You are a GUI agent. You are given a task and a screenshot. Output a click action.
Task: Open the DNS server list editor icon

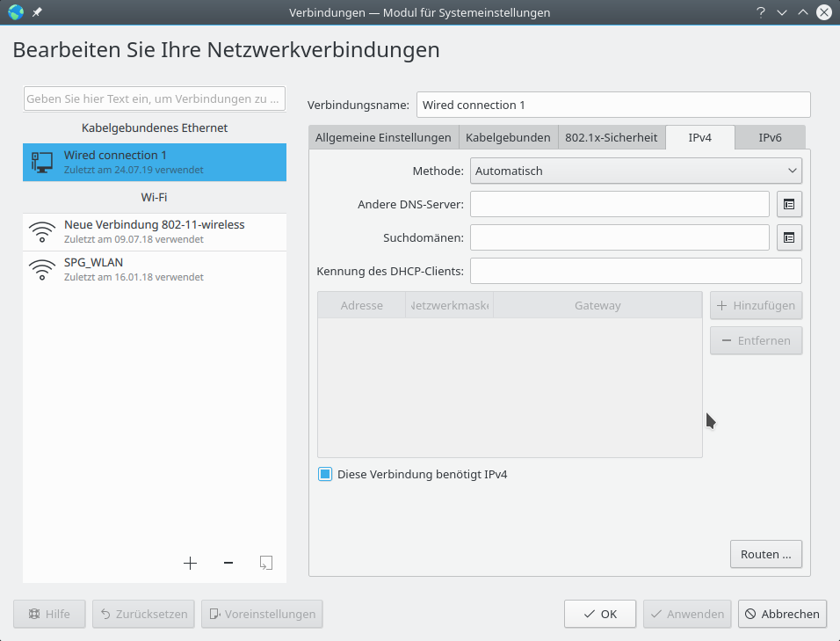point(789,204)
